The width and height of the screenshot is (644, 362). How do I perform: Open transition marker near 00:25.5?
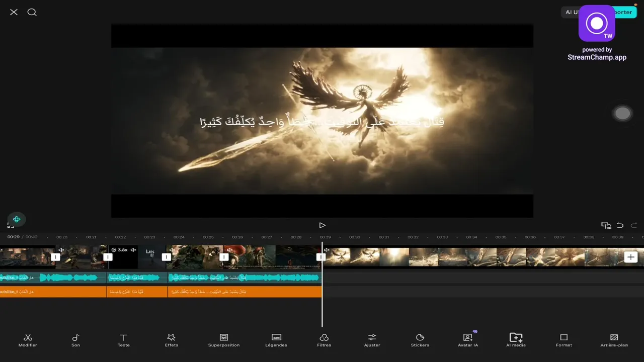(x=224, y=257)
